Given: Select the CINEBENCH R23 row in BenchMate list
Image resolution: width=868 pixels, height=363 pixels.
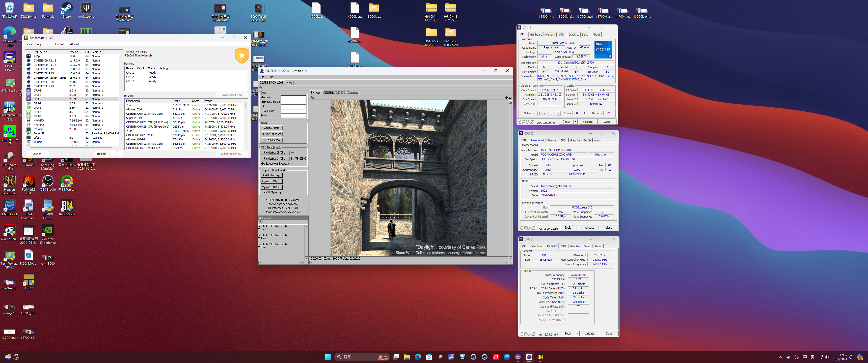Looking at the screenshot, I should [72, 86].
